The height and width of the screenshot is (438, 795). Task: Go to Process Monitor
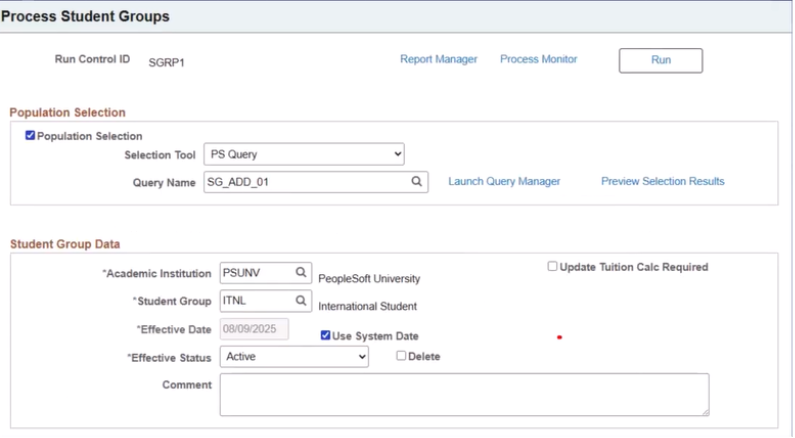click(538, 59)
